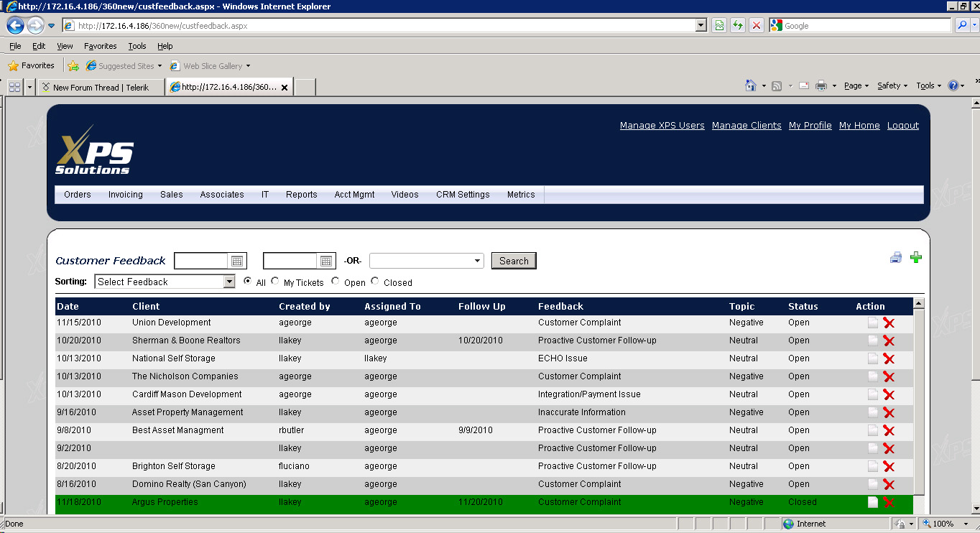Open edit page icon for National Self Storage
Screen dimensions: 980x533
(873, 358)
